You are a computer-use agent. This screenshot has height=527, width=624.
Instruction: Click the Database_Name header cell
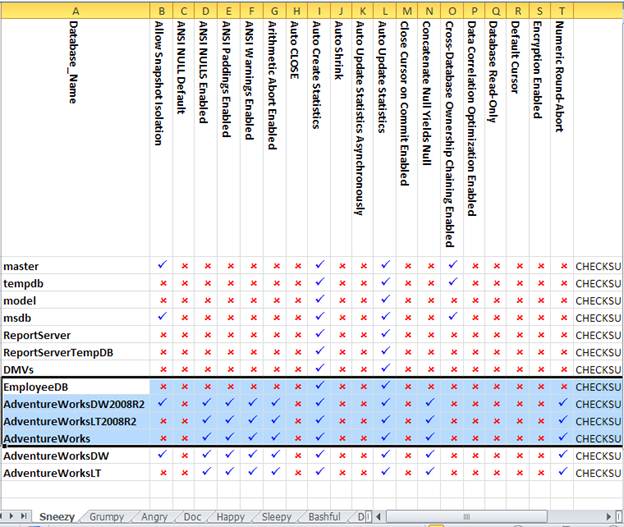point(75,137)
